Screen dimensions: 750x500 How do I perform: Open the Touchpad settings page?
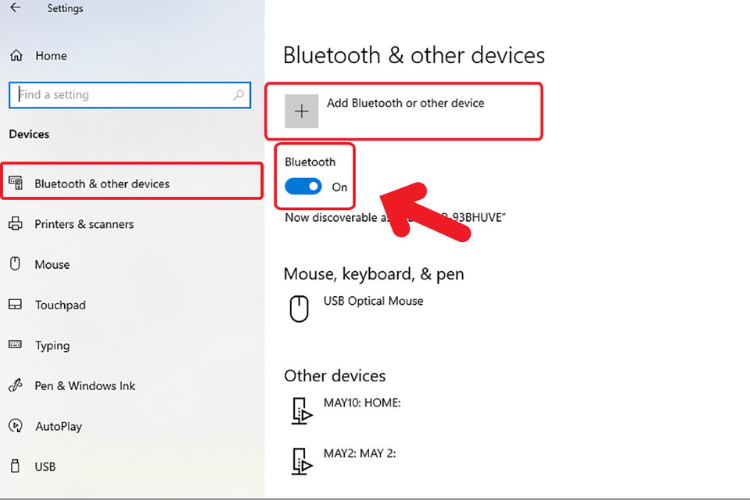(61, 305)
